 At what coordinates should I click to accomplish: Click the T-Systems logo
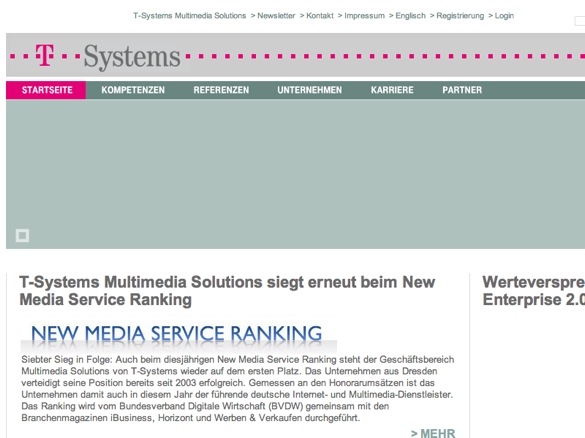point(96,56)
